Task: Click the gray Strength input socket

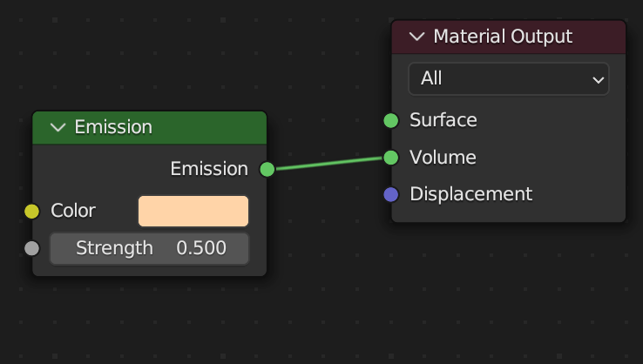Action: (x=32, y=248)
